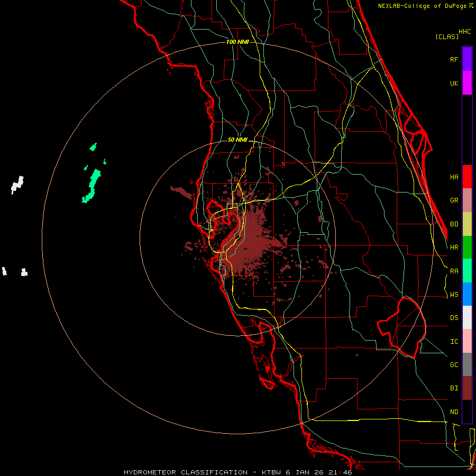
Task: Click the HYDROMETEOR CLASSIFICATION title caption
Action: point(237,472)
